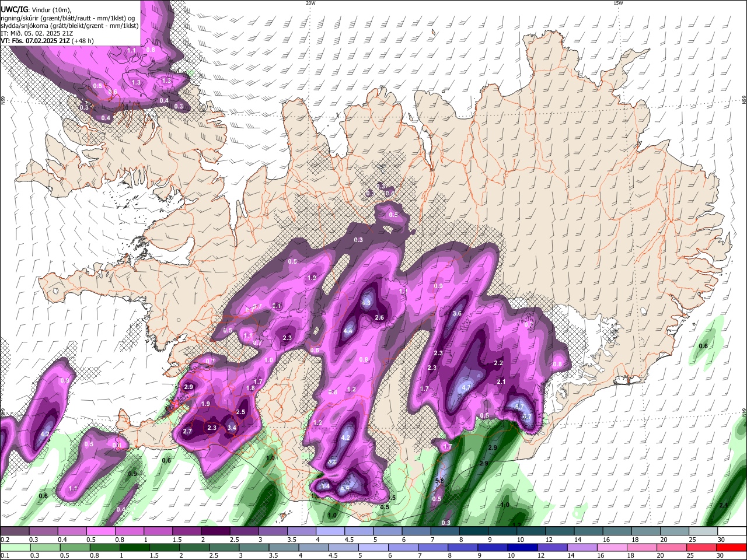
Task: Click the "1.8" precipitation value on map
Action: [251, 388]
